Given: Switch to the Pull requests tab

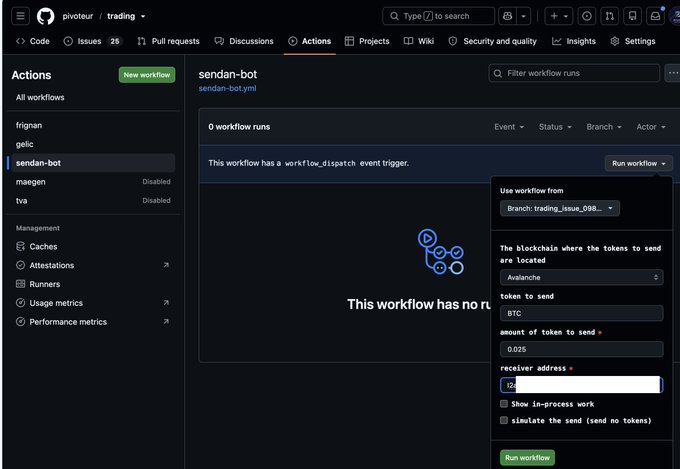Looking at the screenshot, I should coord(168,41).
